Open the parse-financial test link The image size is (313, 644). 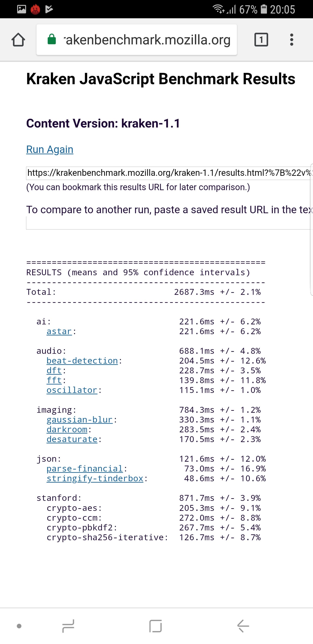coord(85,468)
